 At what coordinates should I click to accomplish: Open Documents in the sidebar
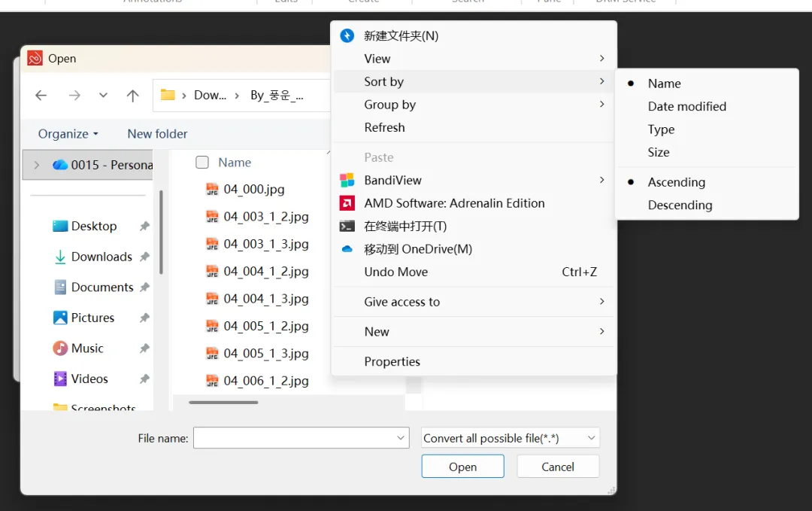pyautogui.click(x=93, y=287)
